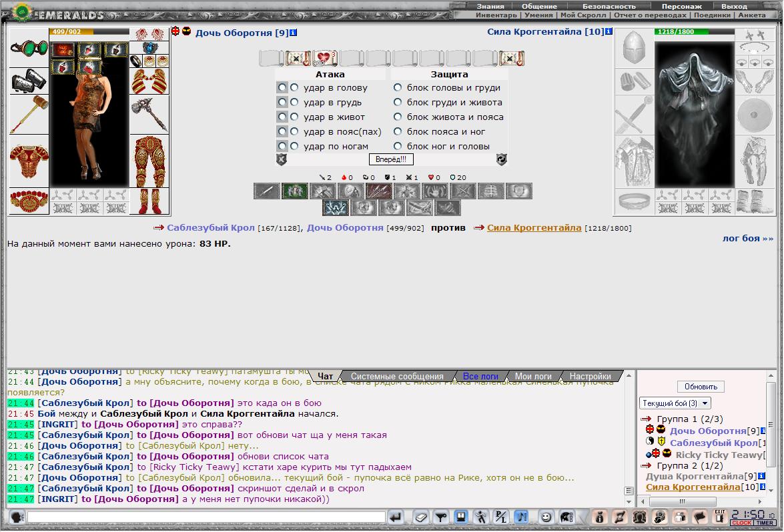
Task: Click the large hammer weapon slot
Action: click(x=29, y=115)
